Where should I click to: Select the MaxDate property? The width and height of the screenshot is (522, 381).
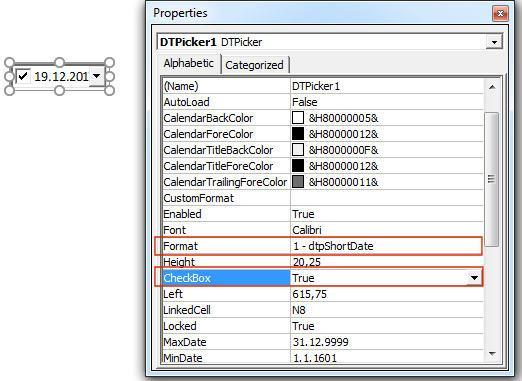point(185,342)
